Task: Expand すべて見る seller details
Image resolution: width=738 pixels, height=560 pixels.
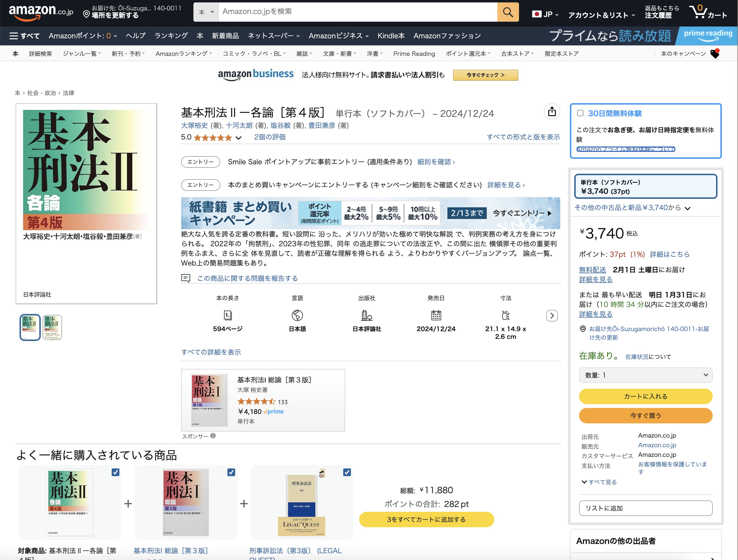Action: point(599,482)
